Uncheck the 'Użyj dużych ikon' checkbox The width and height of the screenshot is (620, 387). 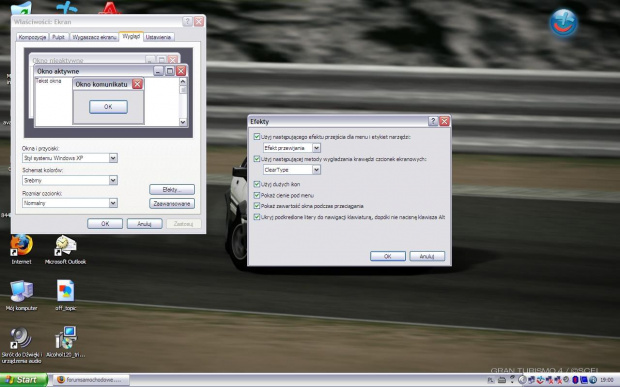click(257, 184)
